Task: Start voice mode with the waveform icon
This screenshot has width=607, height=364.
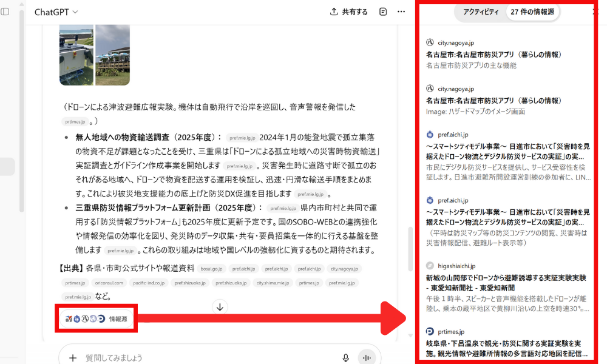Action: pyautogui.click(x=366, y=358)
